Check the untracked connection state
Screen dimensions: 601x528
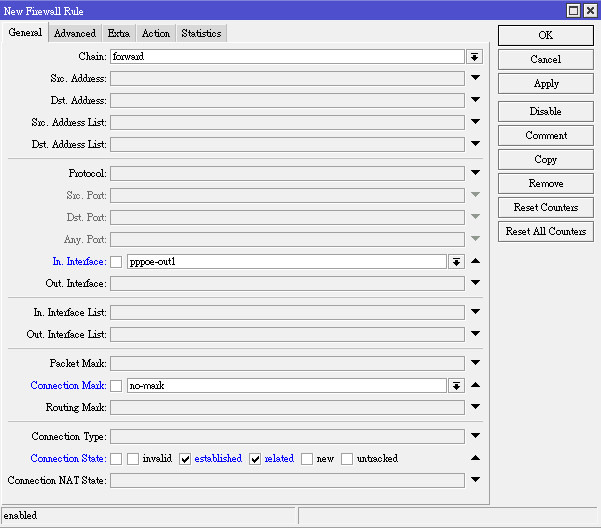(x=347, y=459)
